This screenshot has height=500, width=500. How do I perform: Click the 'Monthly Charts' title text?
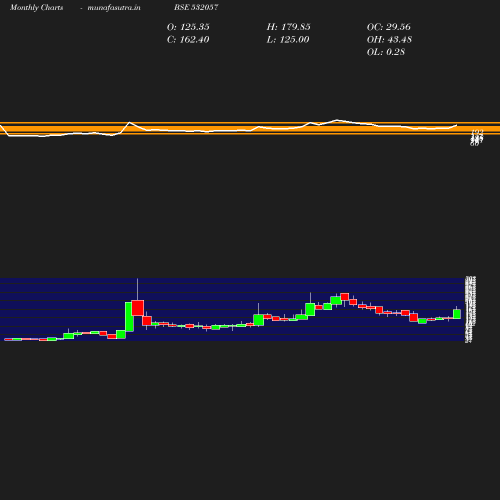coord(36,8)
